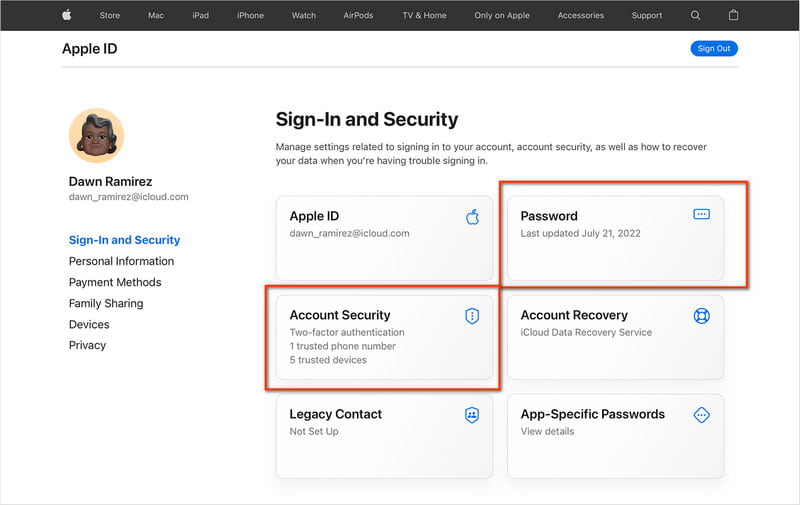Open the iPad menu
800x505 pixels.
[201, 15]
